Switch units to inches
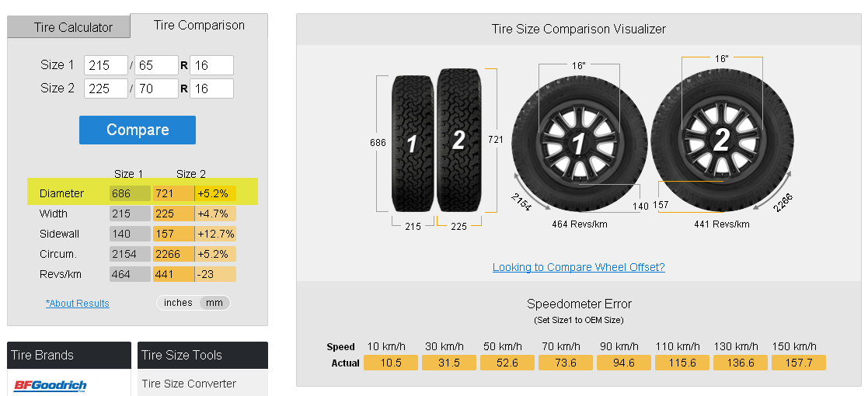Image resolution: width=868 pixels, height=396 pixels. pos(178,303)
